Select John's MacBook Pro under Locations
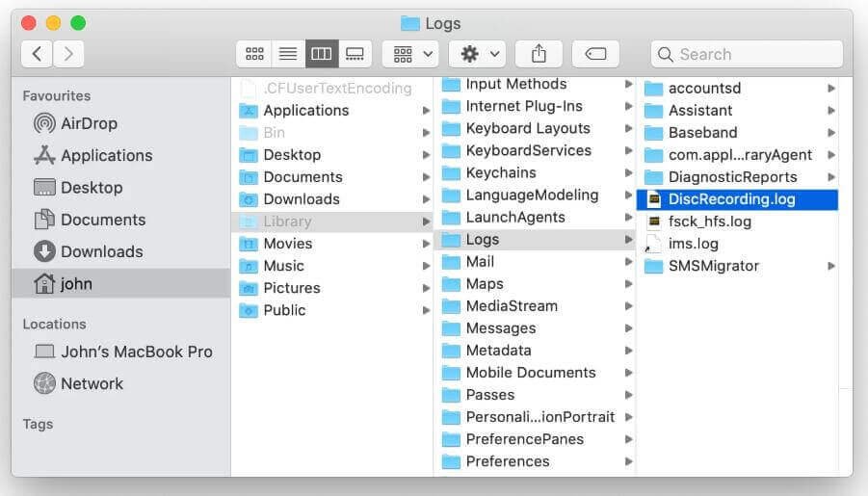Image resolution: width=868 pixels, height=496 pixels. point(120,352)
